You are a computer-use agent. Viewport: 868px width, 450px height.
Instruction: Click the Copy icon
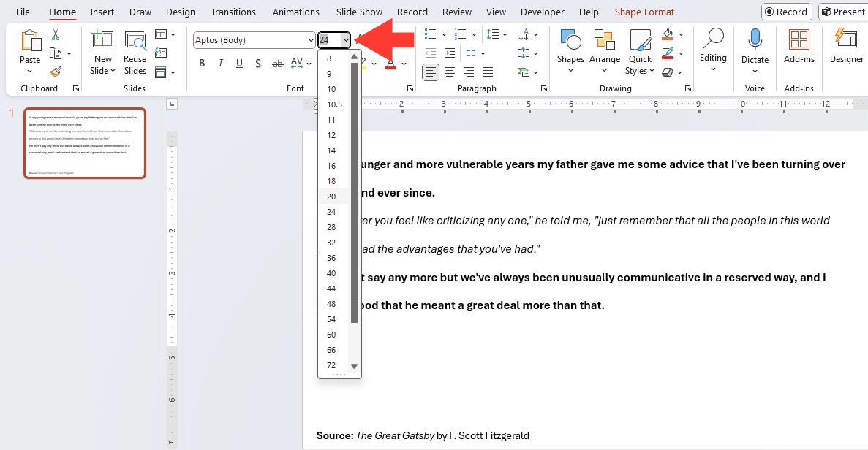point(56,53)
